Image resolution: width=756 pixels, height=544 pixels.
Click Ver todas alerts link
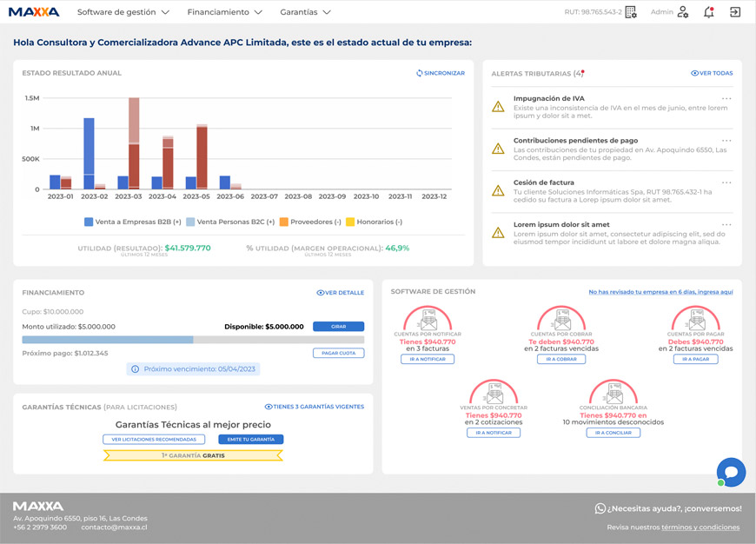[712, 73]
